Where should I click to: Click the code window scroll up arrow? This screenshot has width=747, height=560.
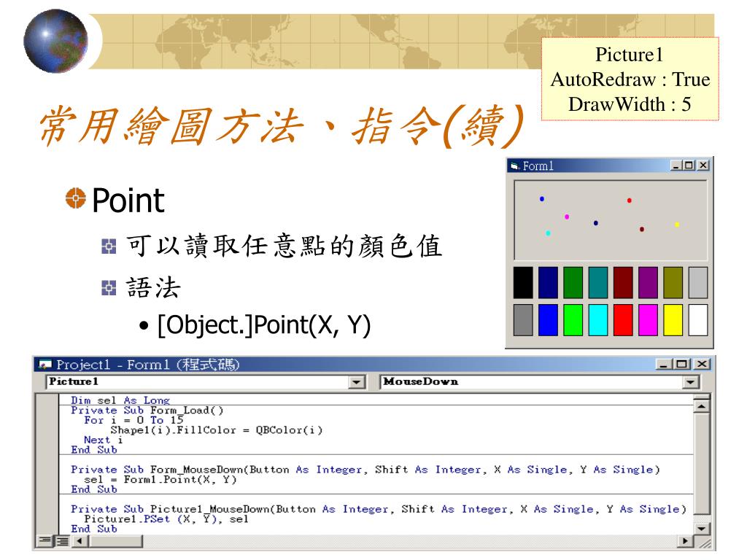(701, 406)
